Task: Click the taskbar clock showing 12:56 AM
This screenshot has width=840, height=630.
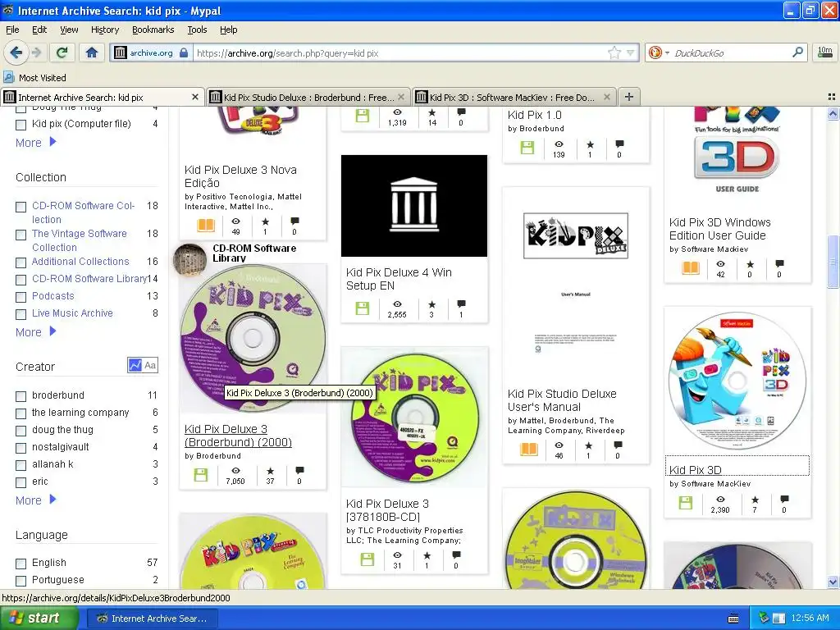Action: click(x=810, y=618)
